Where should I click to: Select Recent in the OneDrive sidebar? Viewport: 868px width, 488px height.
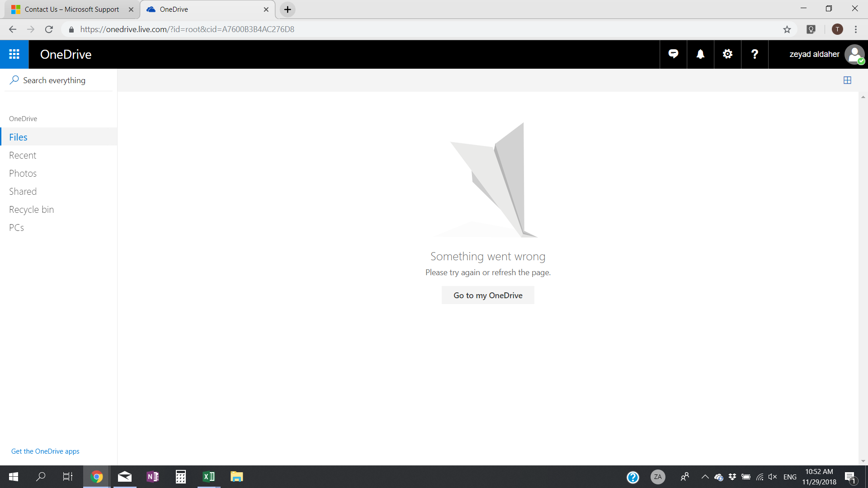click(23, 155)
